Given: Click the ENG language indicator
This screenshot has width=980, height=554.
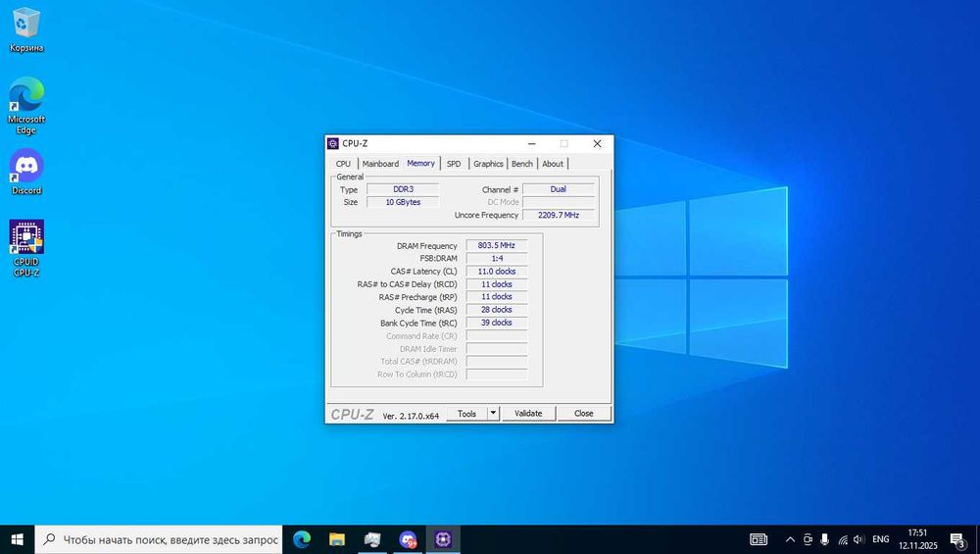Looking at the screenshot, I should 881,539.
